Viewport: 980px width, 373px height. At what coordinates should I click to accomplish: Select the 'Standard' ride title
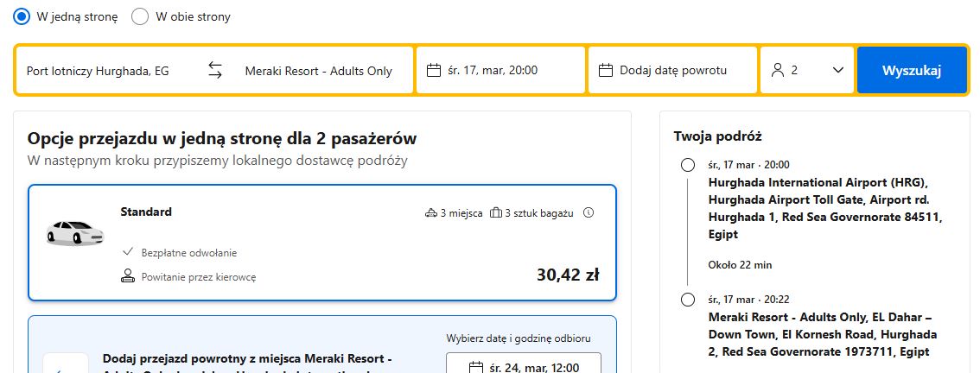coord(146,212)
